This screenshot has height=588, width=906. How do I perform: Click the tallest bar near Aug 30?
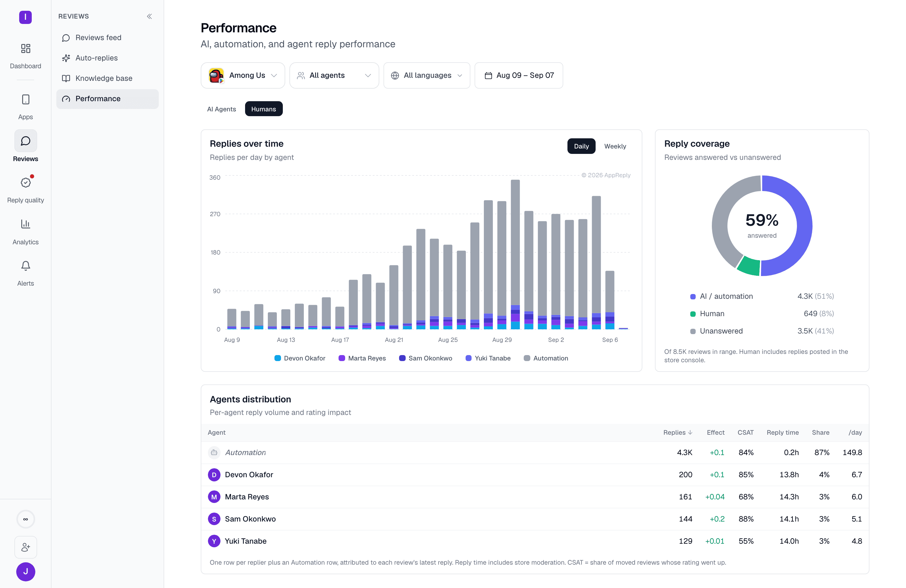(515, 254)
